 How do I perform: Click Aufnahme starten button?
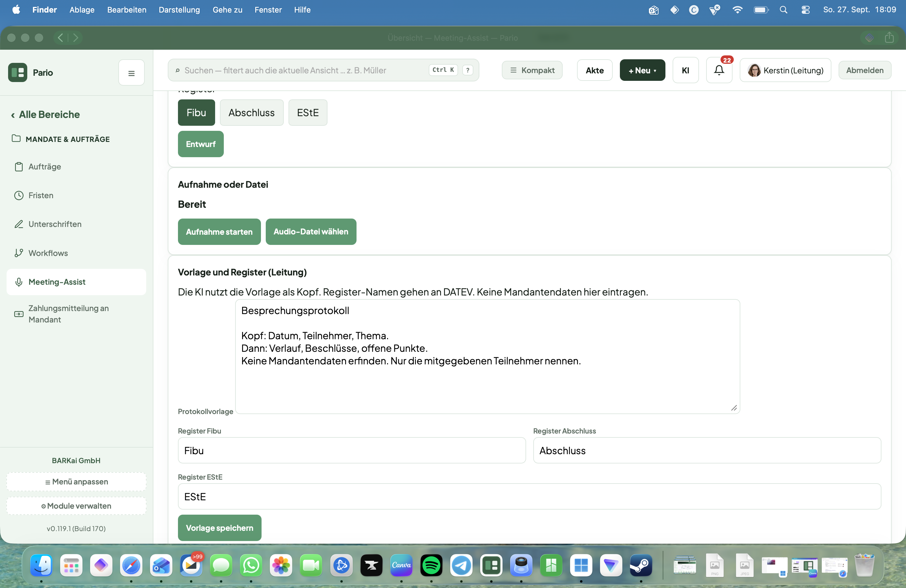pos(219,232)
